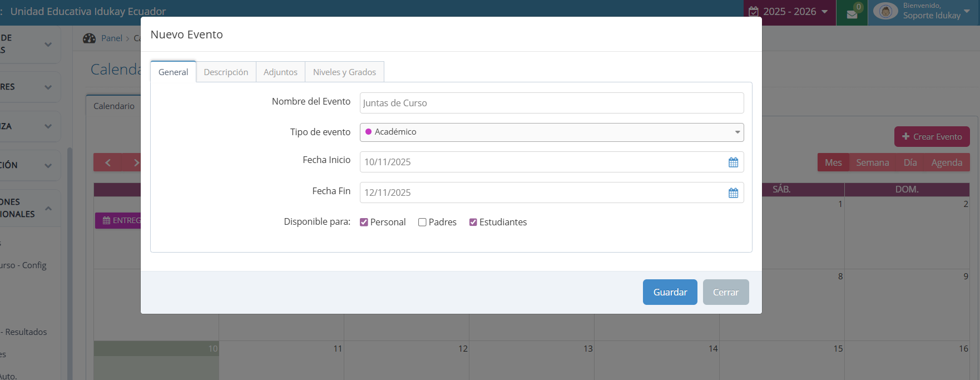
Task: Open the messages envelope icon in header
Action: coord(852,14)
